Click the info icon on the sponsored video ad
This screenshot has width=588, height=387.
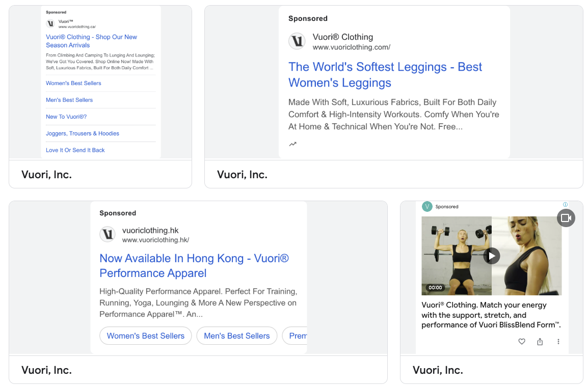pyautogui.click(x=565, y=204)
